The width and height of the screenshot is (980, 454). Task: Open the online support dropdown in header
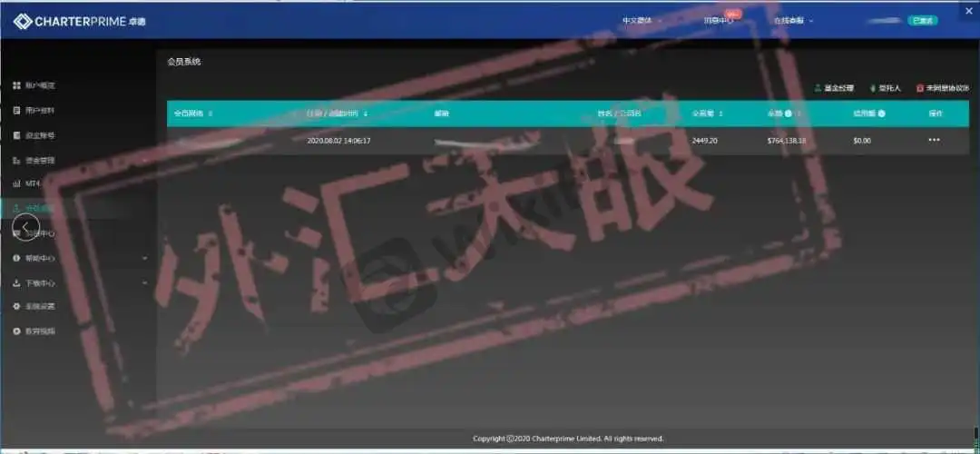793,21
